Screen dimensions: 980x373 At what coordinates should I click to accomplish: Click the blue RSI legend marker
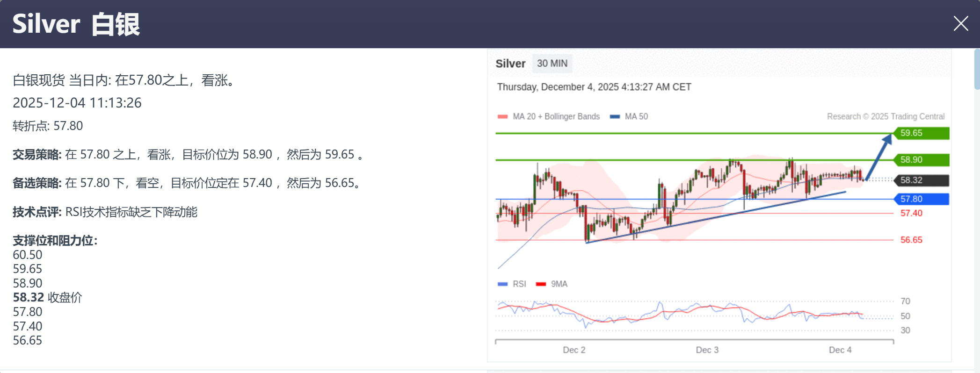coord(503,284)
